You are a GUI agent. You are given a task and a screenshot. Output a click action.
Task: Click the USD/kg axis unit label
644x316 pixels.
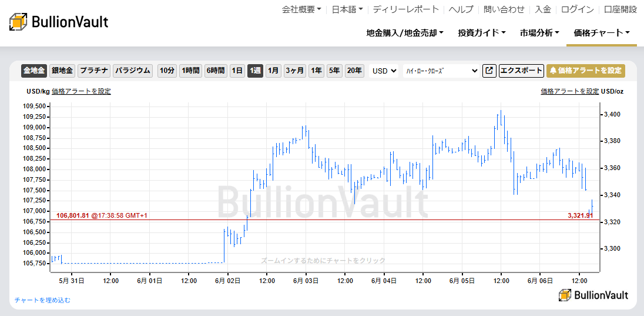(38, 91)
